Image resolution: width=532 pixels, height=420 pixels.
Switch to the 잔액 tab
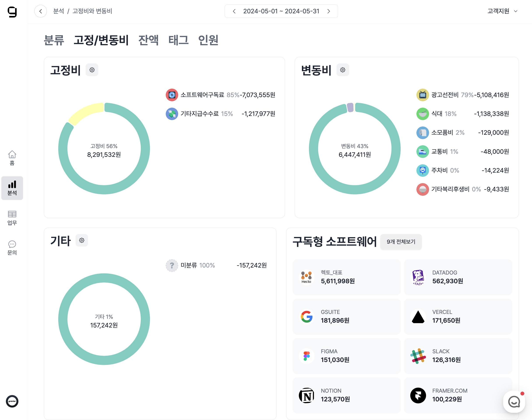(148, 40)
